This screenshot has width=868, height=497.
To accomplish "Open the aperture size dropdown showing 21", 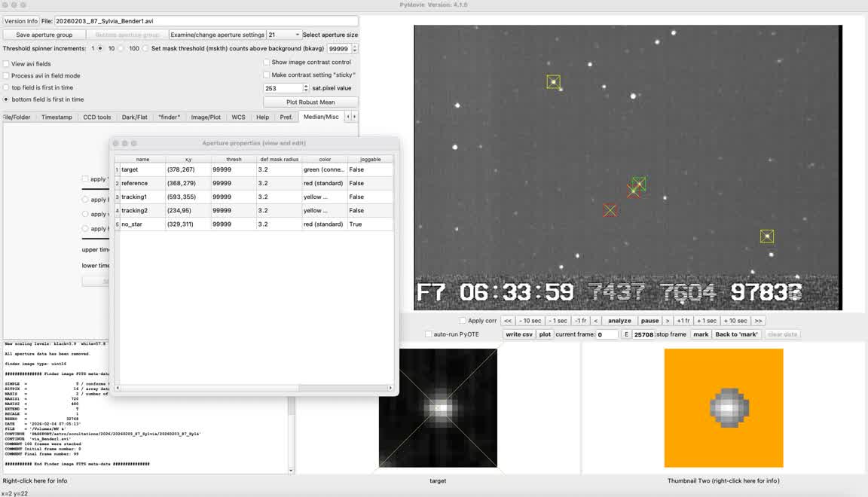I will click(284, 35).
